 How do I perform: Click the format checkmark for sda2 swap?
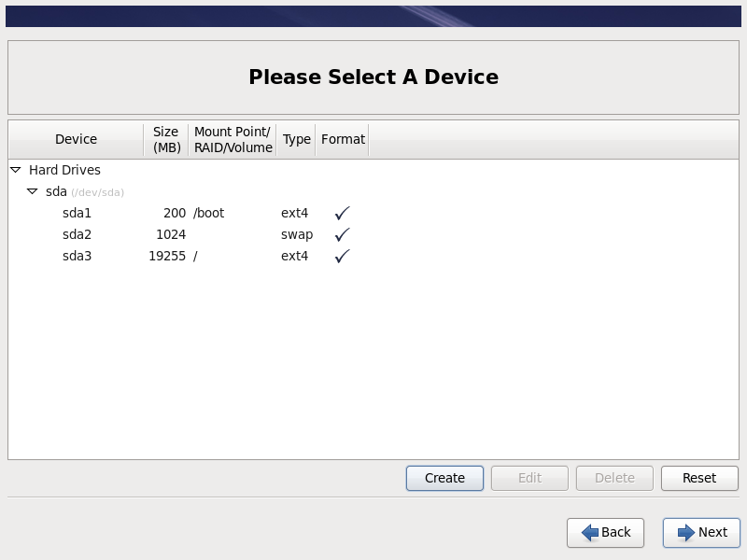(342, 234)
